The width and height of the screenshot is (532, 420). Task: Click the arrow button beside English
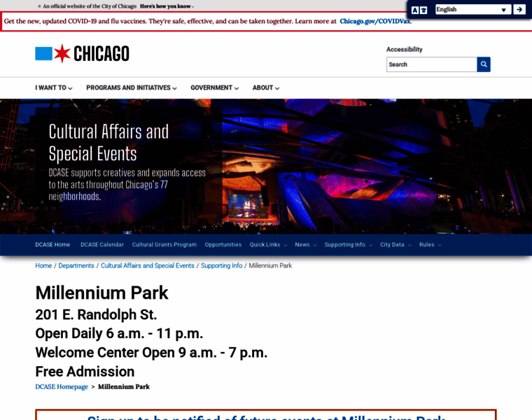519,10
